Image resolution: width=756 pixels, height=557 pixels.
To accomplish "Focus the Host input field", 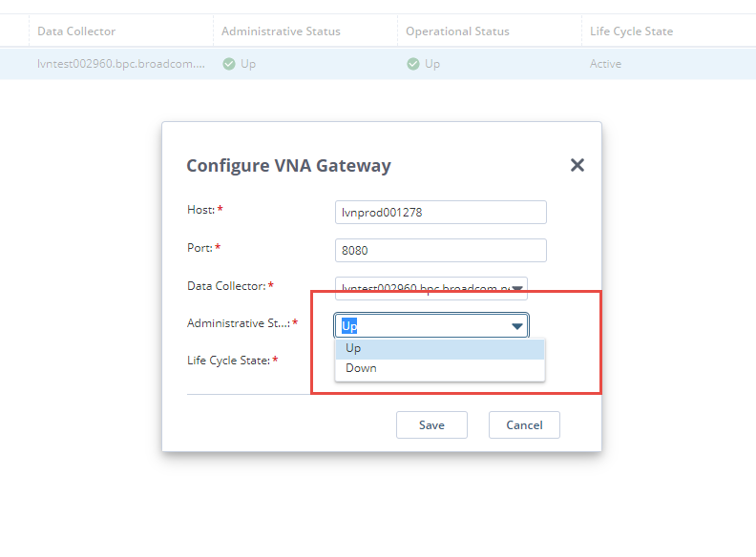I will point(440,212).
